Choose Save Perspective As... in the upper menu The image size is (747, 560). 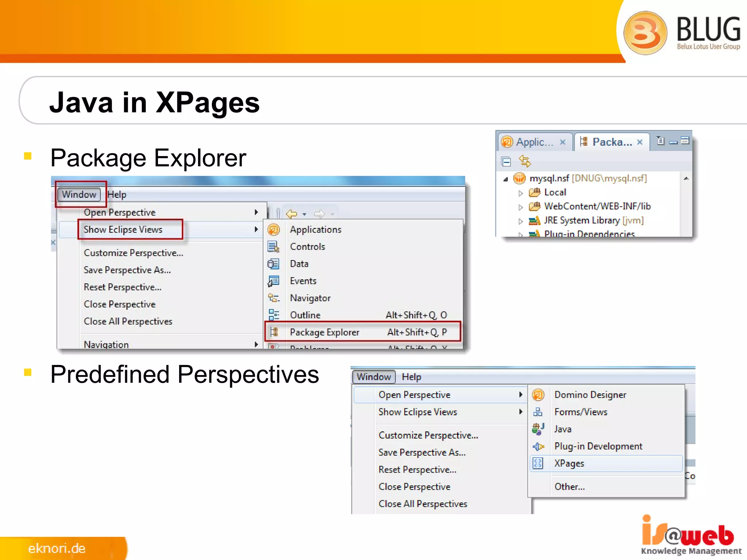click(127, 270)
